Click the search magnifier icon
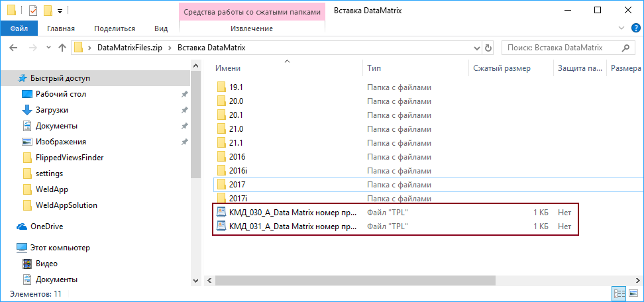 (x=625, y=48)
